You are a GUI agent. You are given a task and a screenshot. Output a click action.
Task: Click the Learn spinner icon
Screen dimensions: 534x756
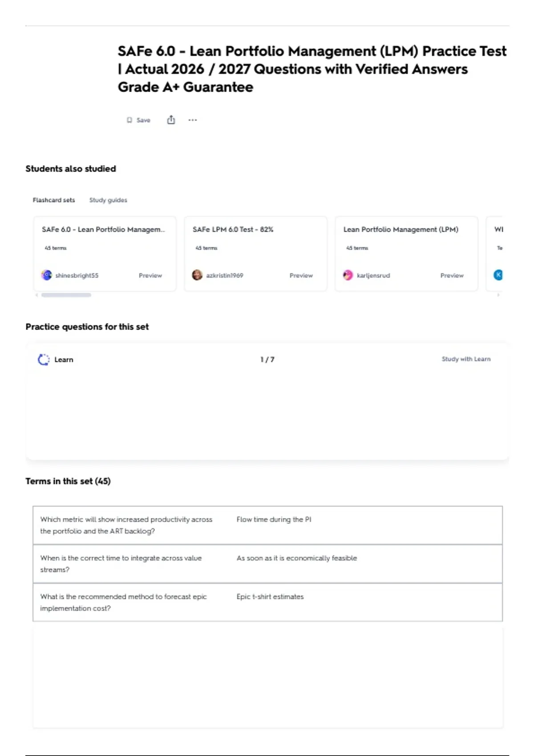point(44,359)
